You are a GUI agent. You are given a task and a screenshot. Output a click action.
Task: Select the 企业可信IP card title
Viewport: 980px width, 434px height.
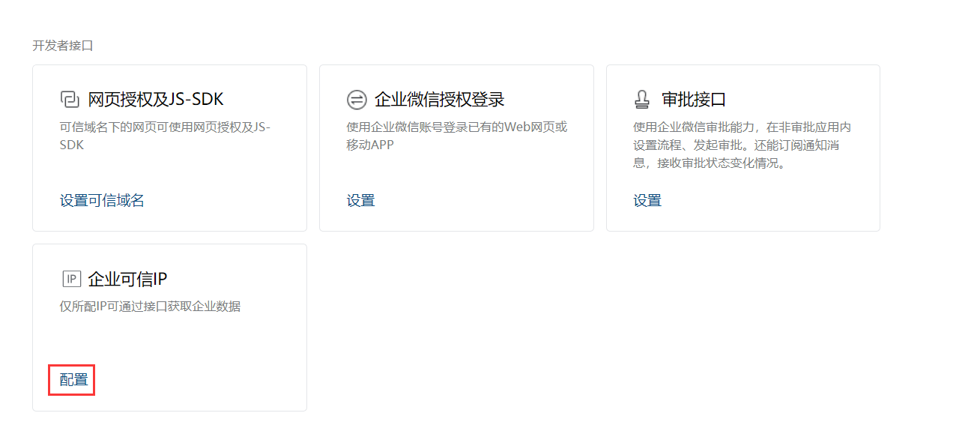[x=127, y=280]
